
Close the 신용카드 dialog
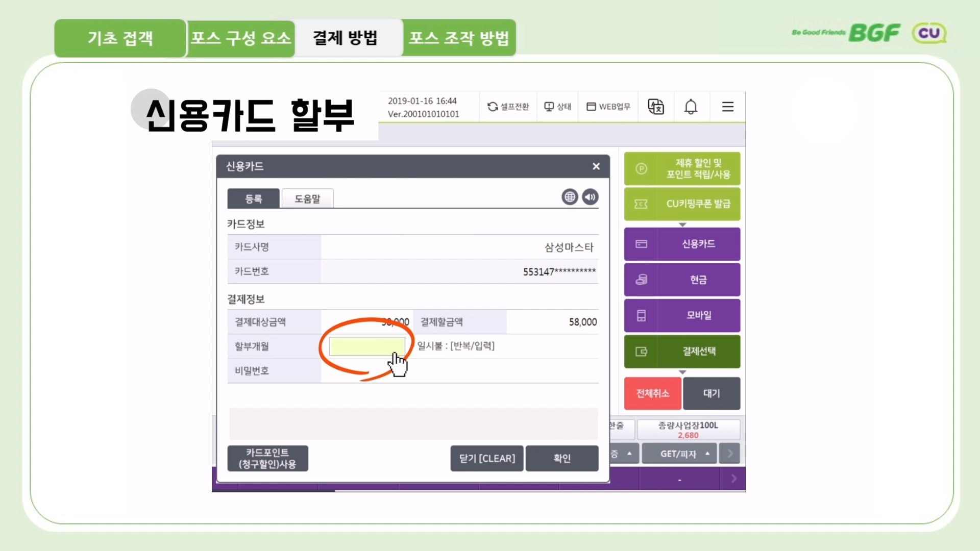pyautogui.click(x=596, y=166)
